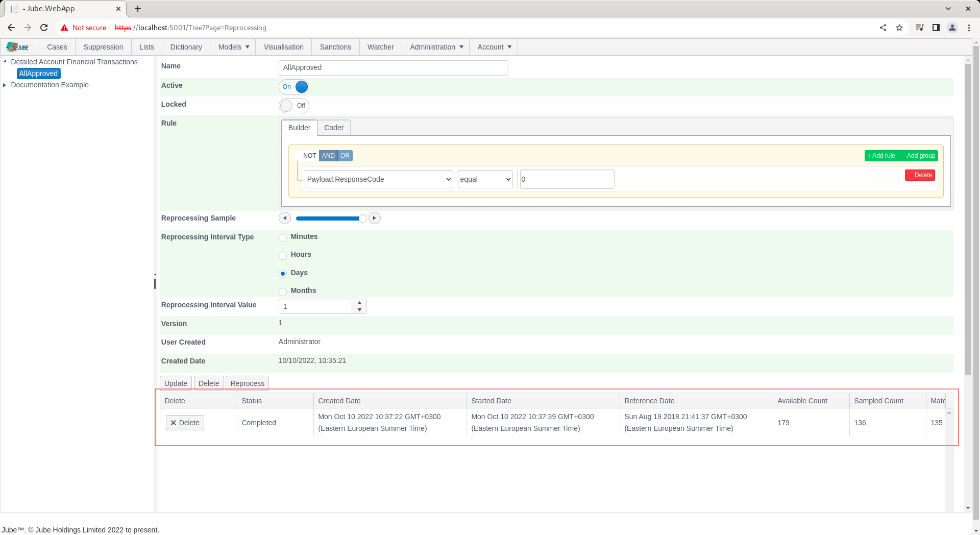Image resolution: width=980 pixels, height=535 pixels.
Task: Open tab search chevron in title bar
Action: coord(948,9)
